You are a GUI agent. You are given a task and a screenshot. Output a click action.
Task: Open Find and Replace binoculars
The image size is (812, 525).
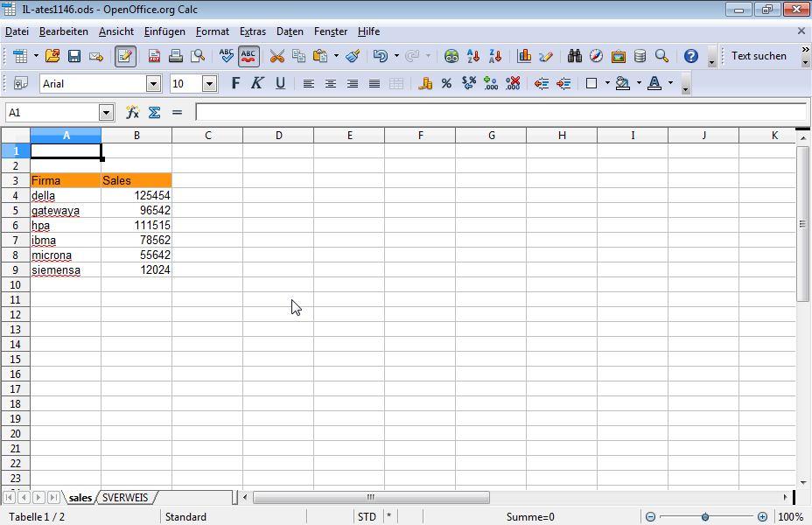click(574, 56)
